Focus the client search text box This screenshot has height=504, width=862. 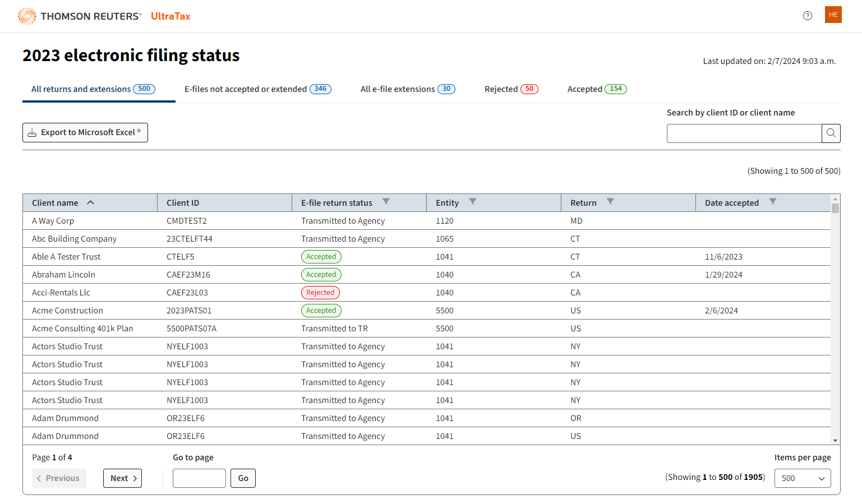(x=744, y=133)
